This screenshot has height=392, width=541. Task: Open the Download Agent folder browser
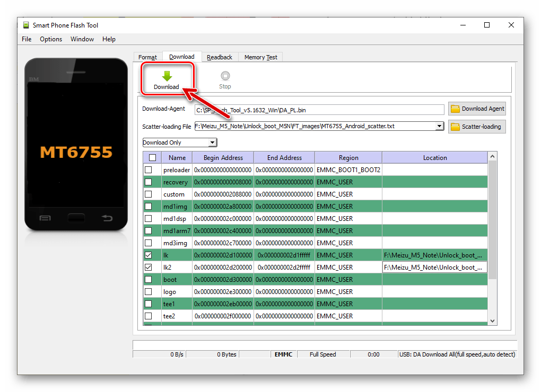click(x=476, y=109)
